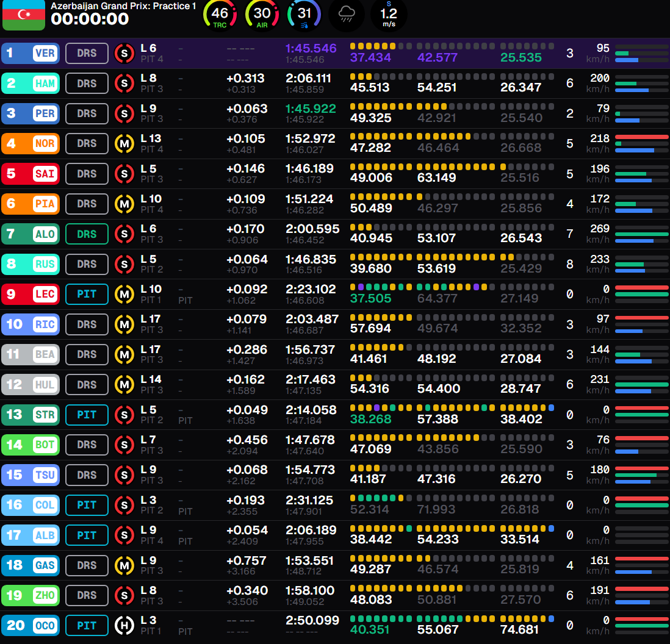The image size is (670, 644).
Task: Click RUS's gear indicator 8
Action: click(x=569, y=264)
